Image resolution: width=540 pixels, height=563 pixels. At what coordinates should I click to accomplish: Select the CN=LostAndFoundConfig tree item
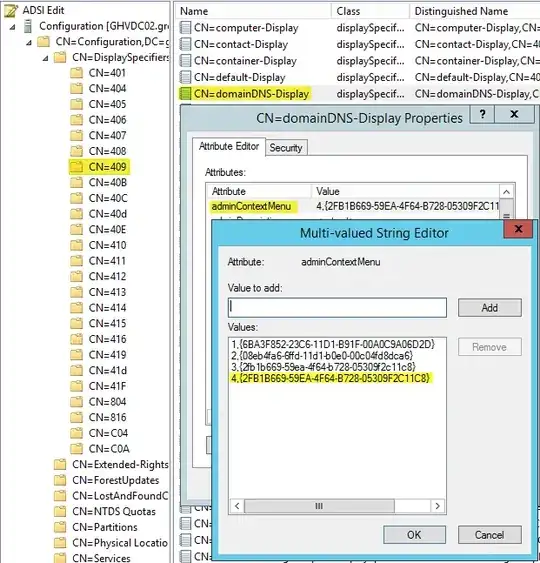pos(120,496)
